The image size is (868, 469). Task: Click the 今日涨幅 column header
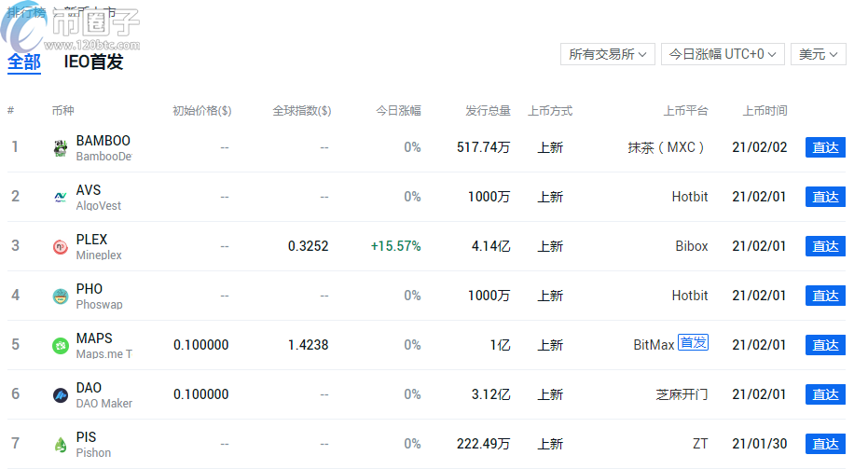click(x=399, y=111)
